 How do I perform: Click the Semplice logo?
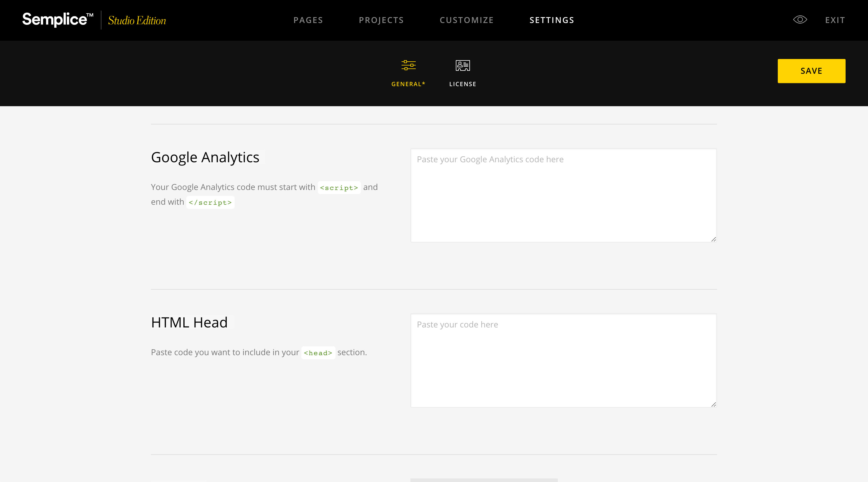57,19
